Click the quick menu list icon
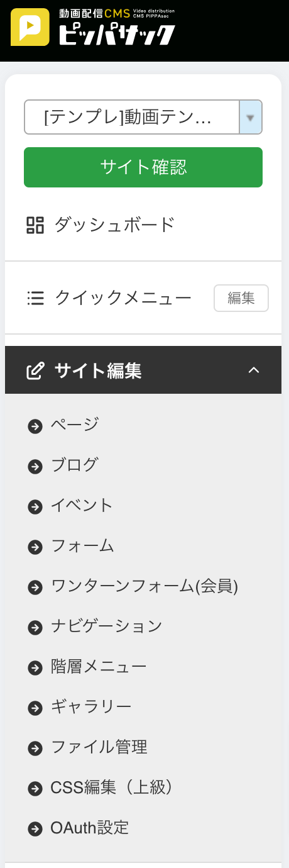Image resolution: width=289 pixels, height=868 pixels. (36, 298)
